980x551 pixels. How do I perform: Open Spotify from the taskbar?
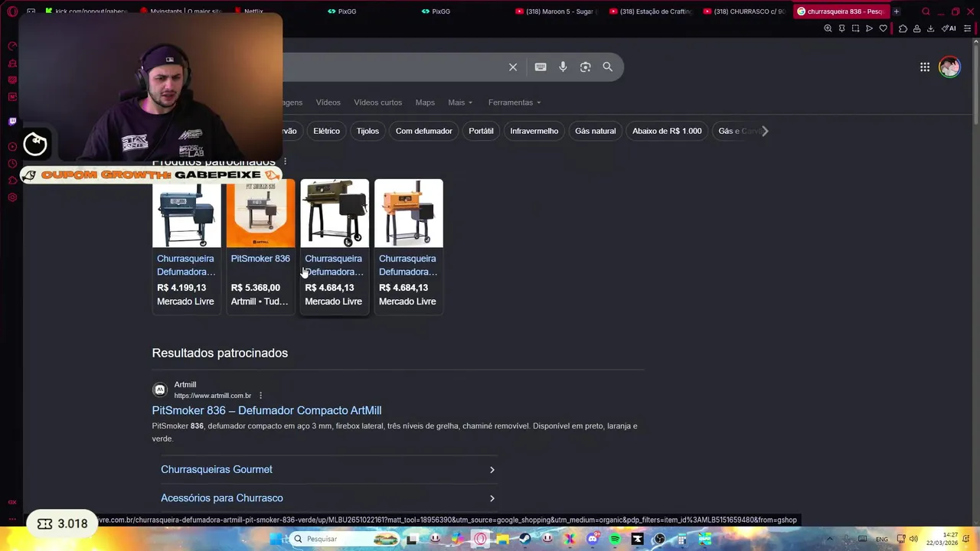tap(615, 539)
